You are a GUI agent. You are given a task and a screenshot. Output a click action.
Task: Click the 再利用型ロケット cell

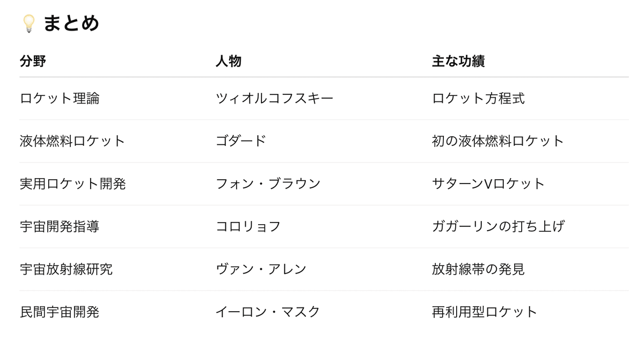click(x=485, y=312)
